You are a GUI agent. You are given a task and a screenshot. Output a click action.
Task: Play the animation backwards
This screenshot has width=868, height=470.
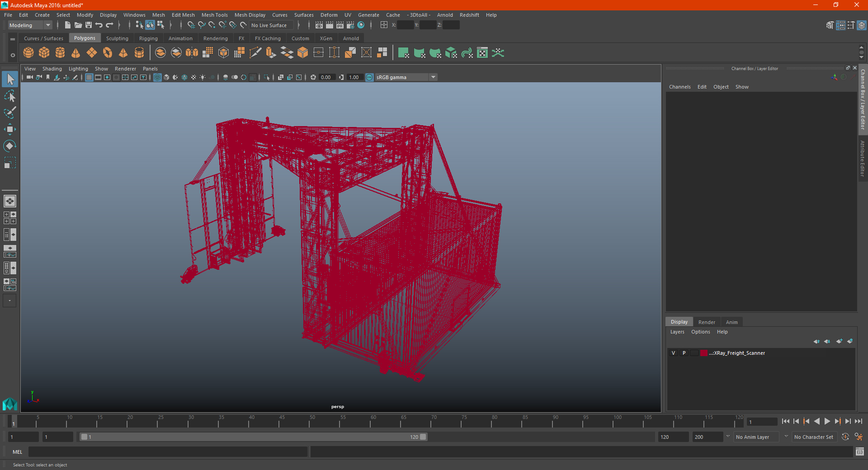pos(817,421)
